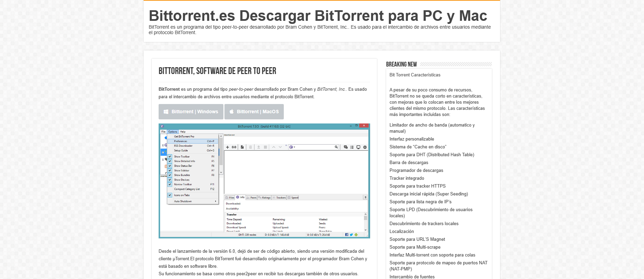Click the BitTorrent toolbar search input field

314,147
